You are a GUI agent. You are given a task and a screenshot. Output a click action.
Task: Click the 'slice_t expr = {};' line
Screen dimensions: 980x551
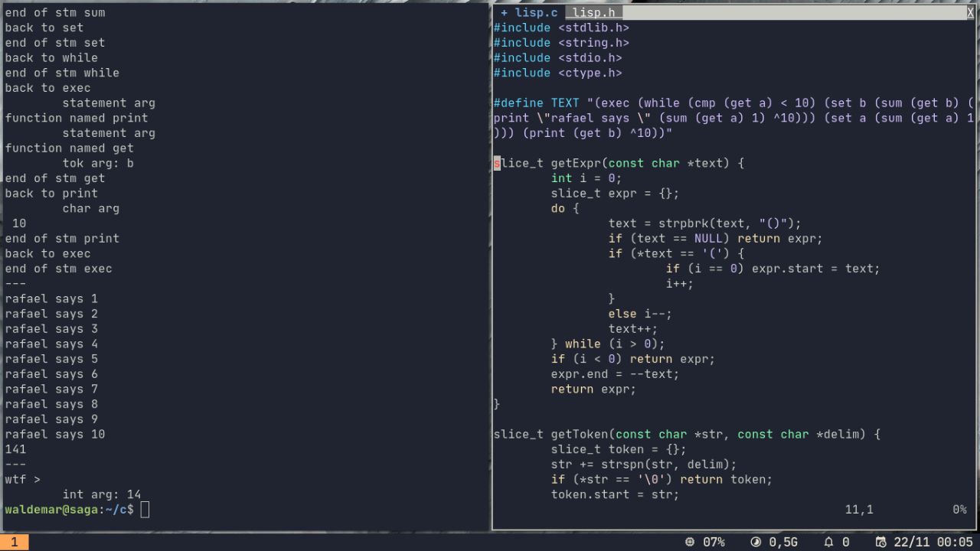tap(615, 194)
